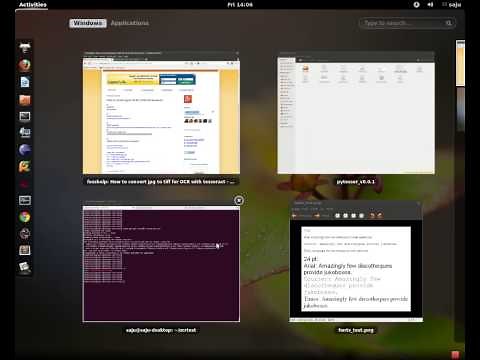Viewport: 480px width, 360px height.
Task: Focus the Type to search field
Action: tap(407, 23)
